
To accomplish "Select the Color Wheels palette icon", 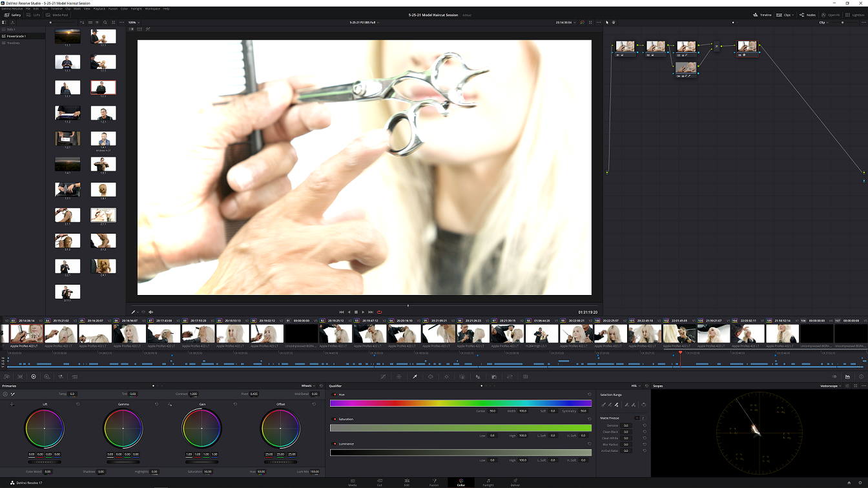I will [x=34, y=376].
